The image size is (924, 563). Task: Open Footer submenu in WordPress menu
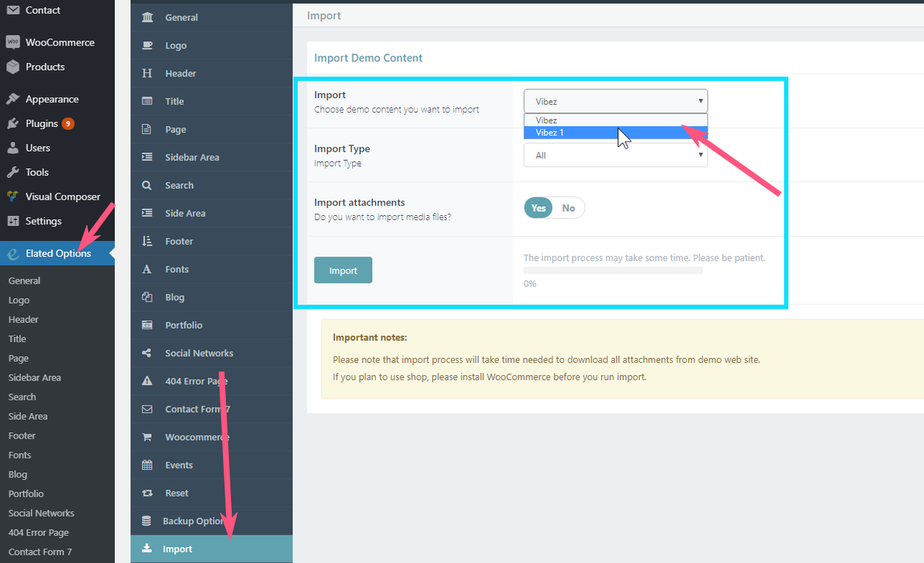(x=22, y=436)
